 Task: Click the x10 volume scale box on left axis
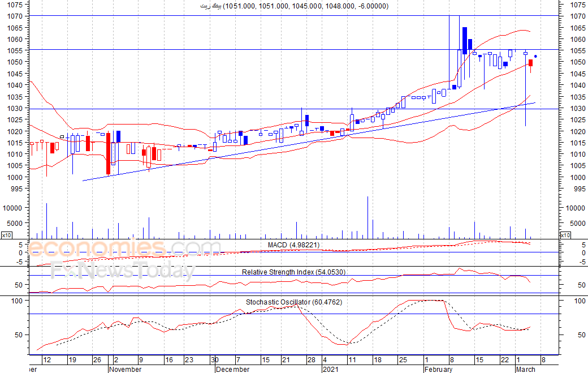(x=6, y=235)
